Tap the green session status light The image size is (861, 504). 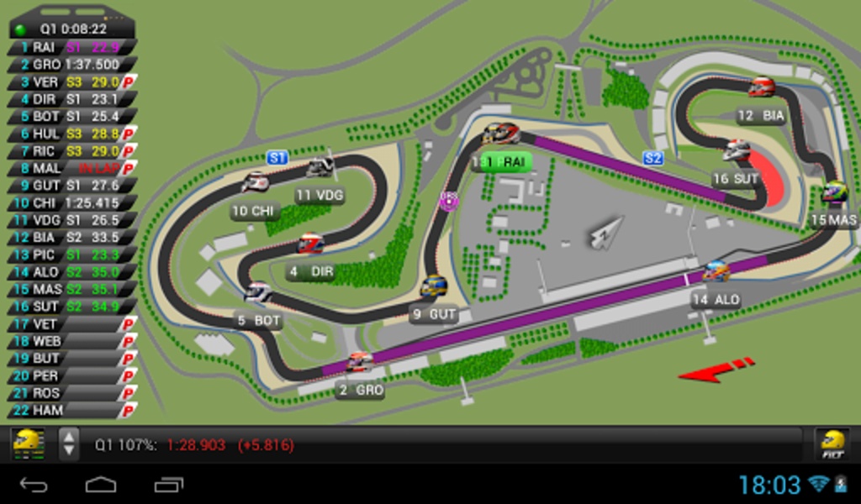point(21,29)
